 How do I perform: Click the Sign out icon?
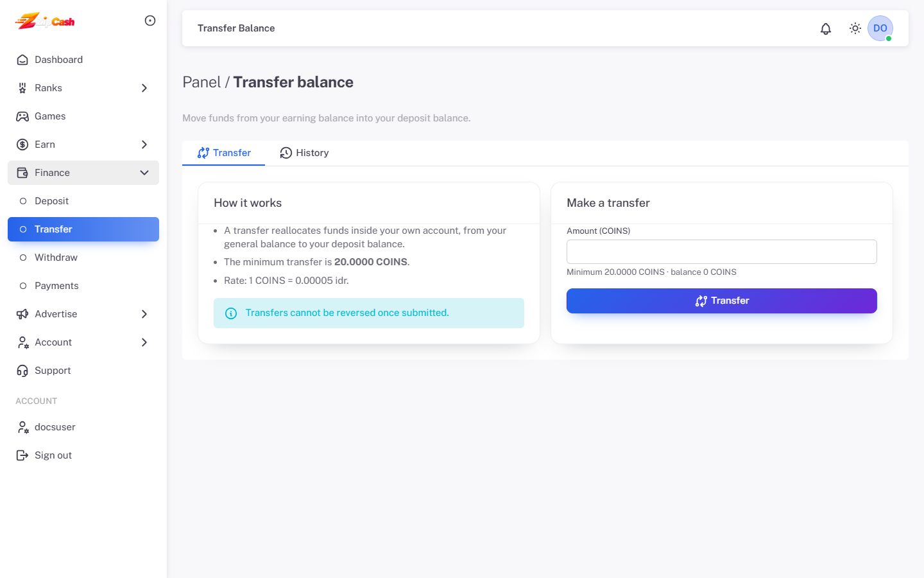(x=22, y=455)
